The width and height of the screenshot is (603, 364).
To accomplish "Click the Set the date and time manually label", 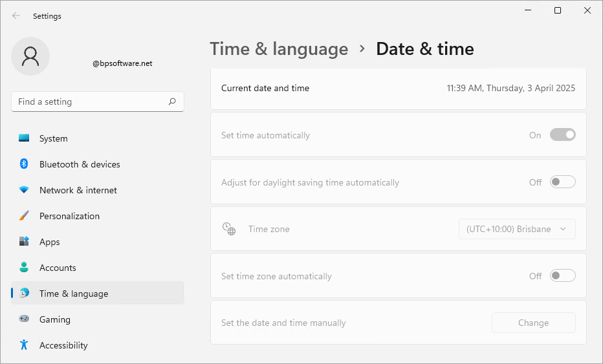I will pyautogui.click(x=283, y=323).
